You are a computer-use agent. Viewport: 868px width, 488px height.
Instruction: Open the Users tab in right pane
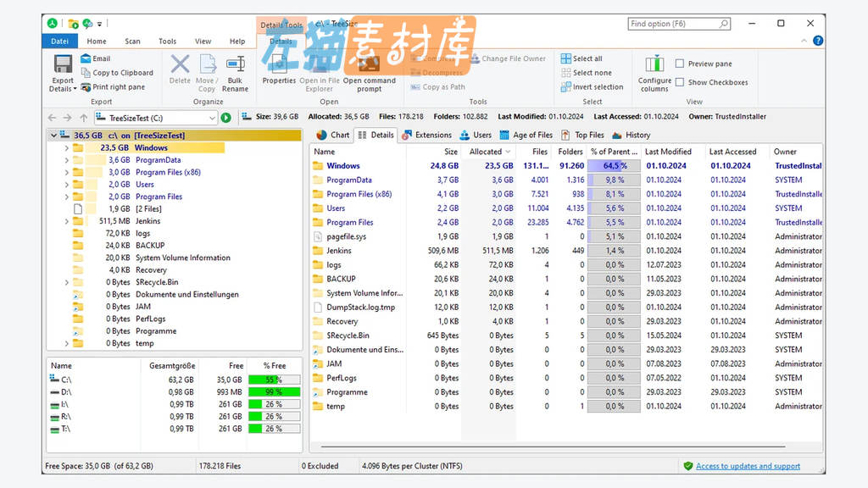coord(476,135)
